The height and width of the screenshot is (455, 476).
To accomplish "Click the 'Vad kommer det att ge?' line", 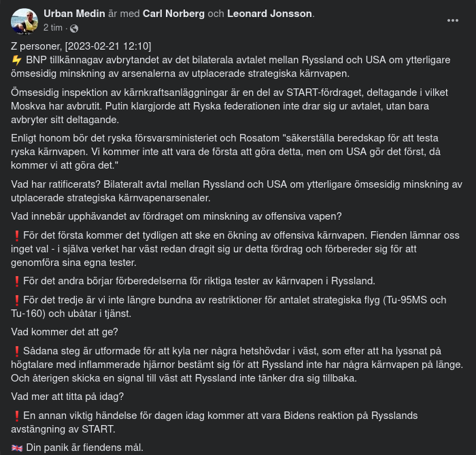I will (x=65, y=332).
